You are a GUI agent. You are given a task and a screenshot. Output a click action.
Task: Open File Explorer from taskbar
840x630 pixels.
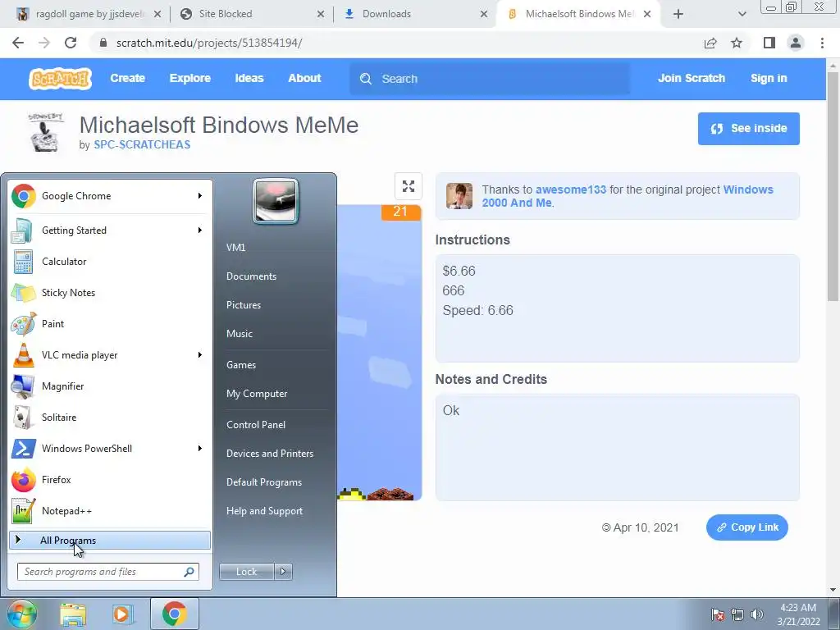73,614
